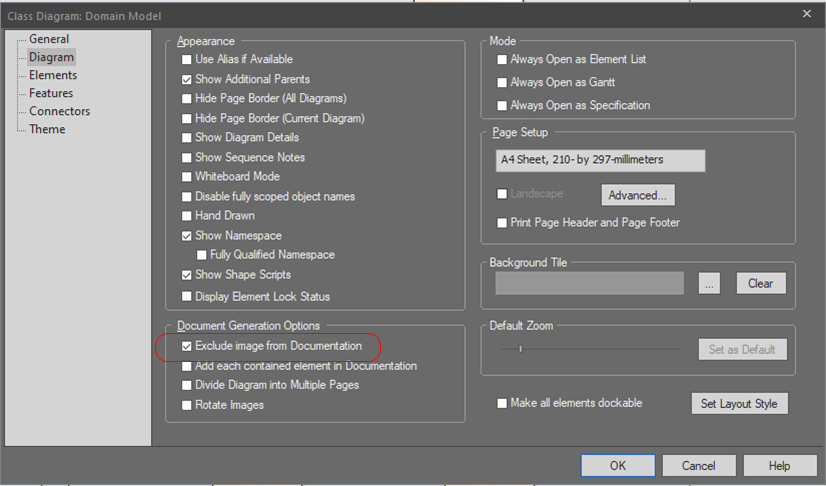
Task: Open Set Layout Style dialog
Action: 740,404
